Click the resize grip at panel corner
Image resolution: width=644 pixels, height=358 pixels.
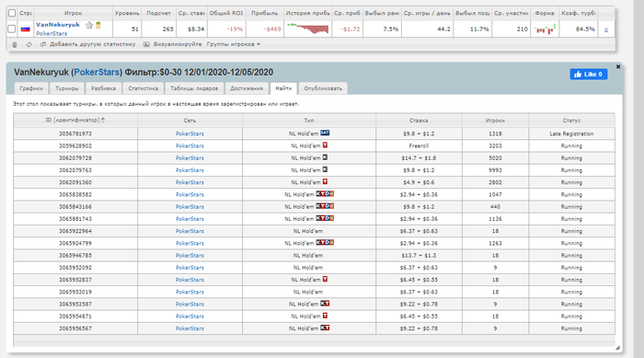tap(617, 348)
